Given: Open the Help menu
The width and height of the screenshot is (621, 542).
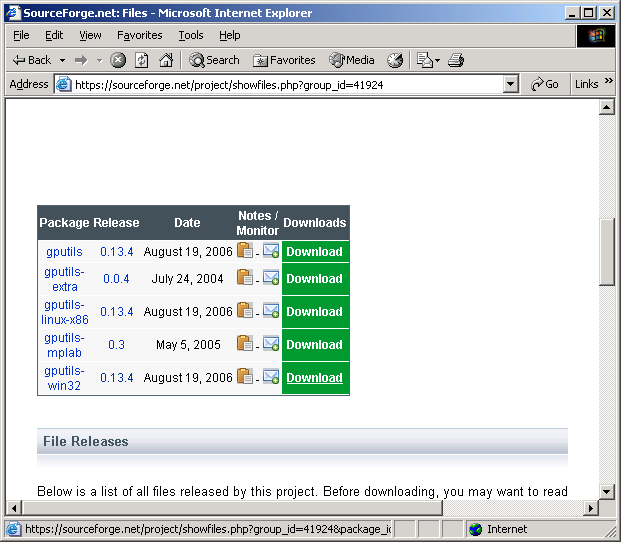Looking at the screenshot, I should coord(229,36).
